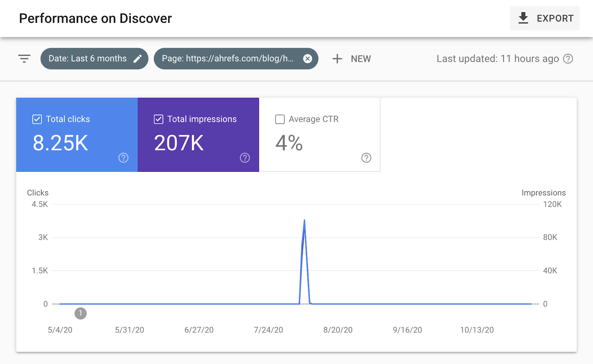Screen dimensions: 593x364
Task: Remove the Page filter via its X icon
Action: [308, 59]
